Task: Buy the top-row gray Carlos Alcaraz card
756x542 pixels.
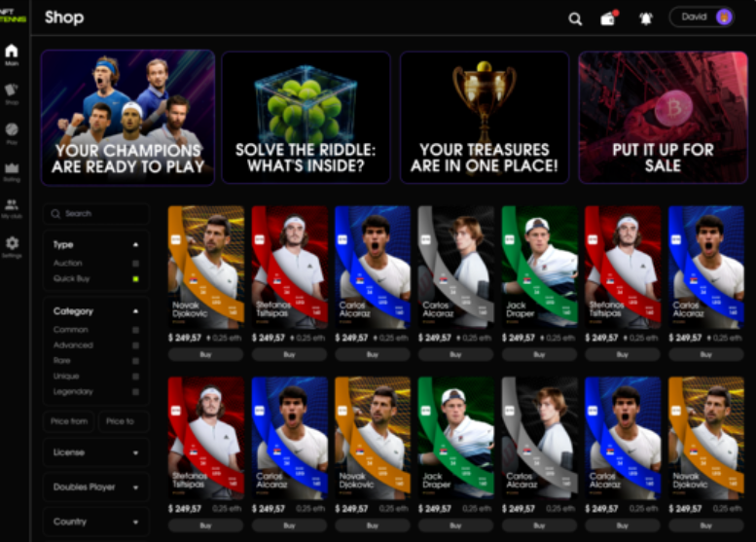Action: click(x=455, y=354)
